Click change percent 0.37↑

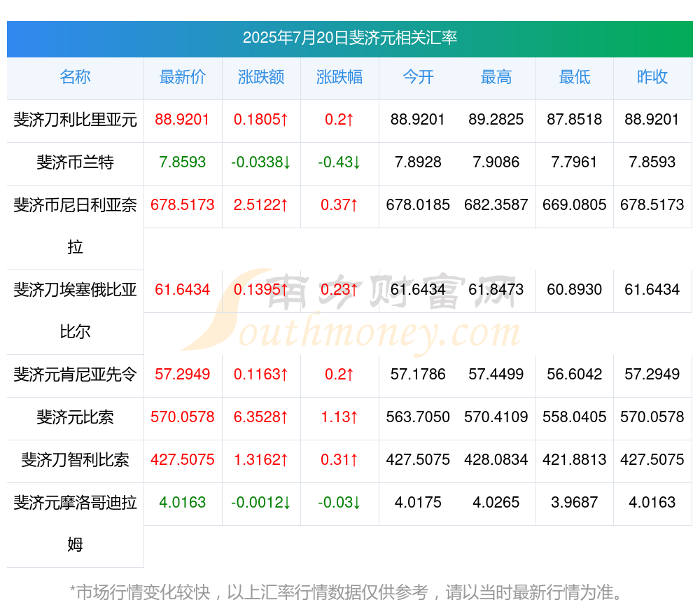tap(339, 204)
